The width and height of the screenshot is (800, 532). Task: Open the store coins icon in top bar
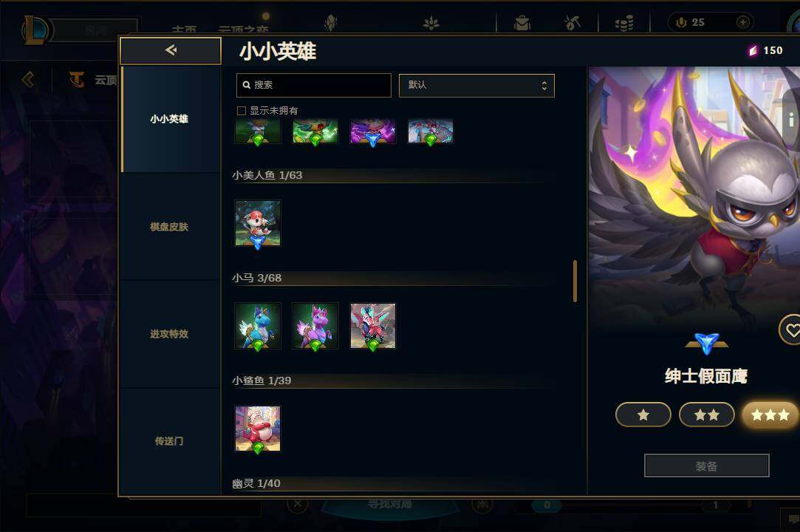(624, 23)
